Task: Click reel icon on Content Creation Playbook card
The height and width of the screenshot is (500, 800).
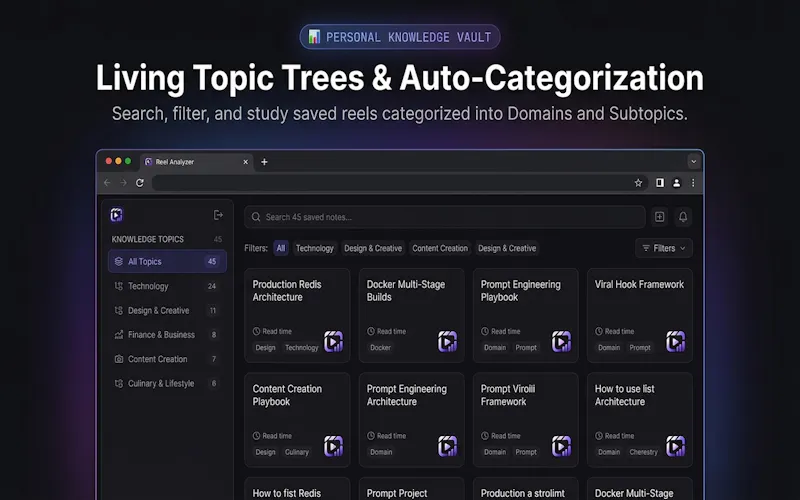Action: (333, 446)
